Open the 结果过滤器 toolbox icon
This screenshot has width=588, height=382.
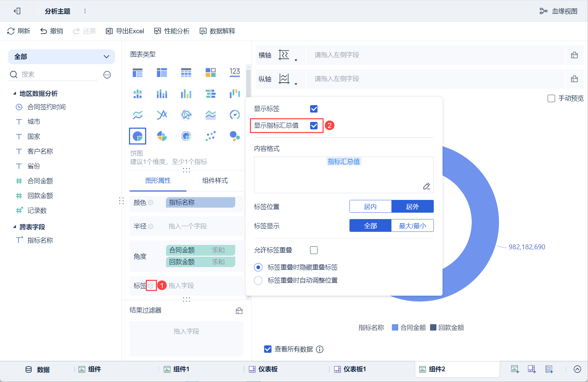point(239,310)
